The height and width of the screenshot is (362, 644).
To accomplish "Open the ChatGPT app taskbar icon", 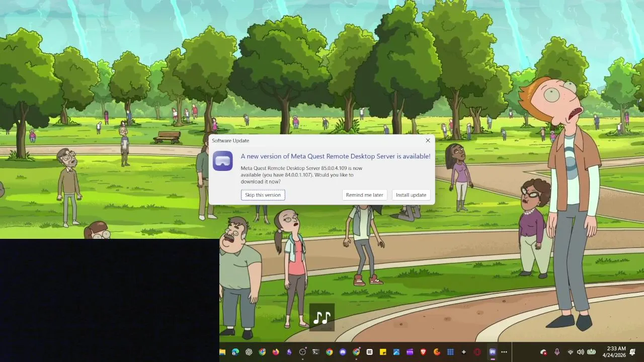I will click(x=249, y=352).
